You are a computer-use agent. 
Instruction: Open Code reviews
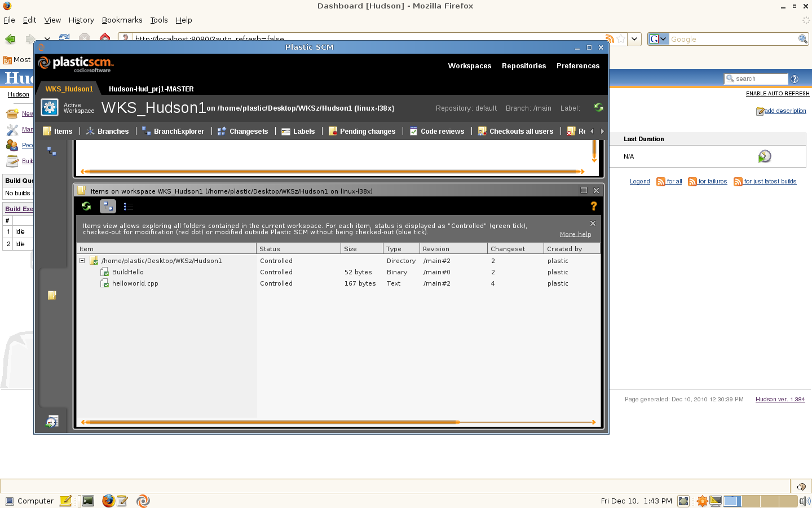click(x=442, y=131)
